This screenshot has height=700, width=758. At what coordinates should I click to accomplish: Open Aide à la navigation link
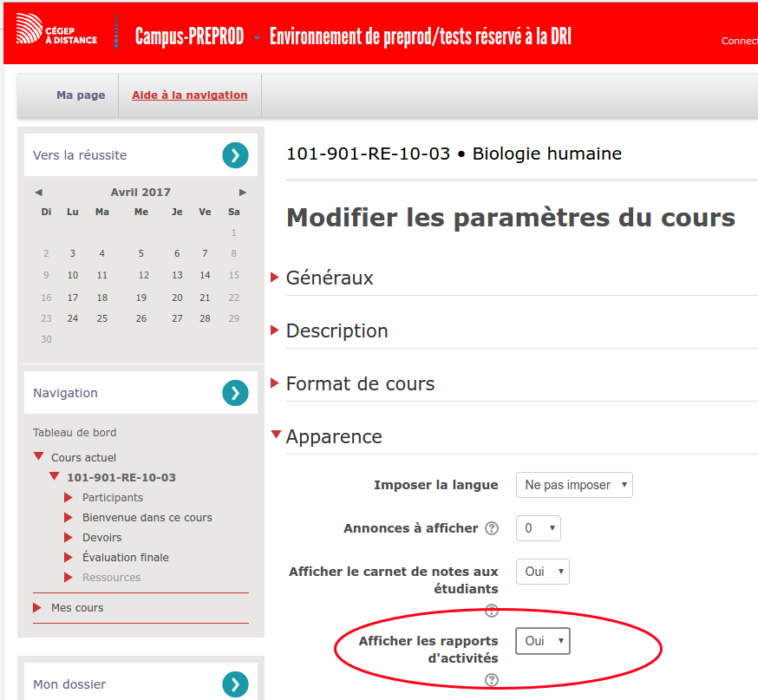click(190, 95)
